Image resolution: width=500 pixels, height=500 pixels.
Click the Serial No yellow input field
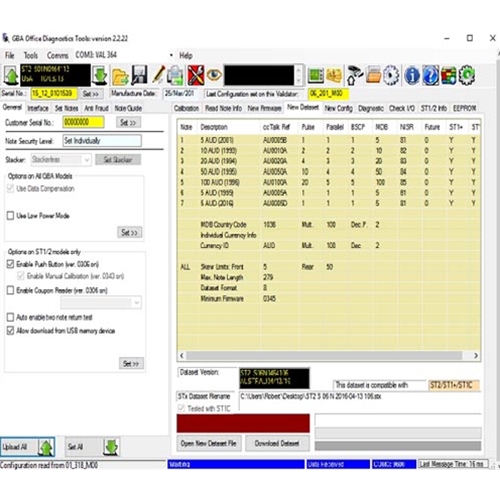[x=54, y=94]
